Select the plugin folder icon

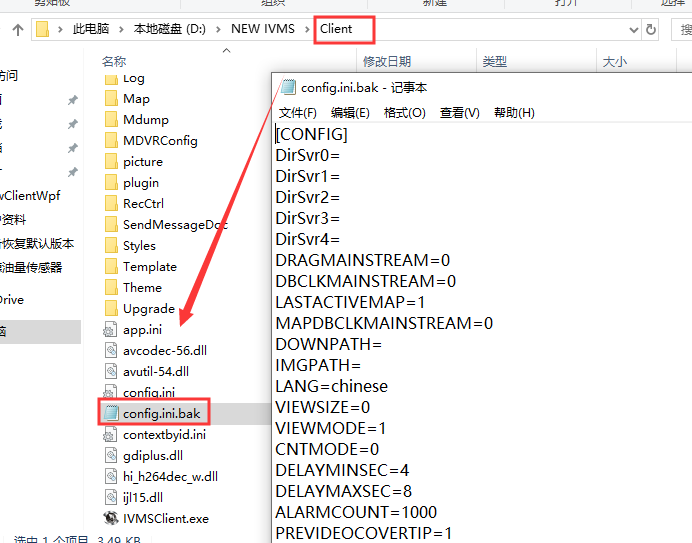tap(111, 182)
